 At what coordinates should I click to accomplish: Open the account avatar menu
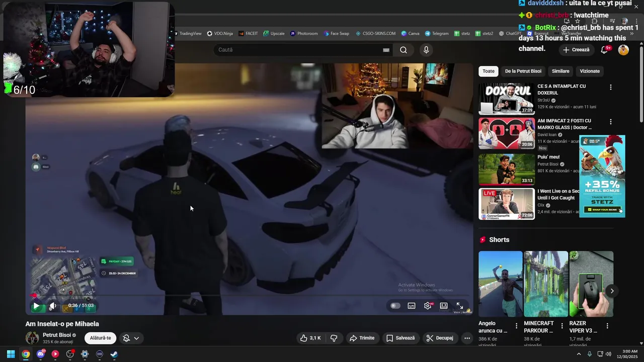click(623, 50)
